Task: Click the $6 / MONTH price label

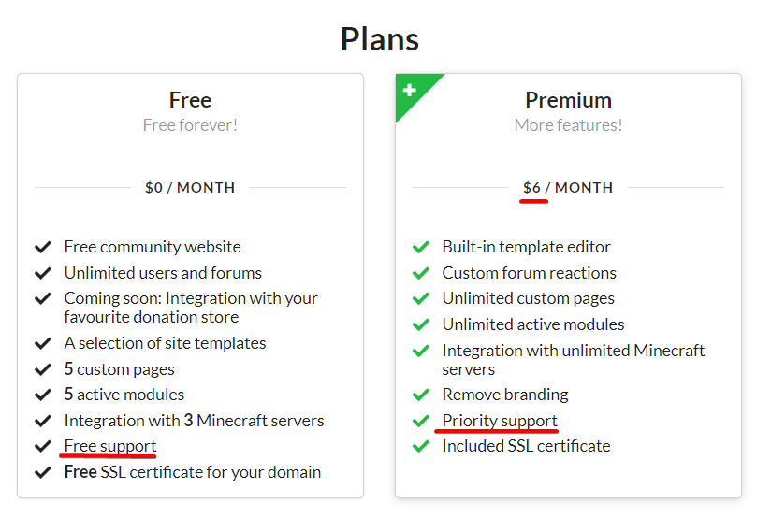Action: [568, 188]
